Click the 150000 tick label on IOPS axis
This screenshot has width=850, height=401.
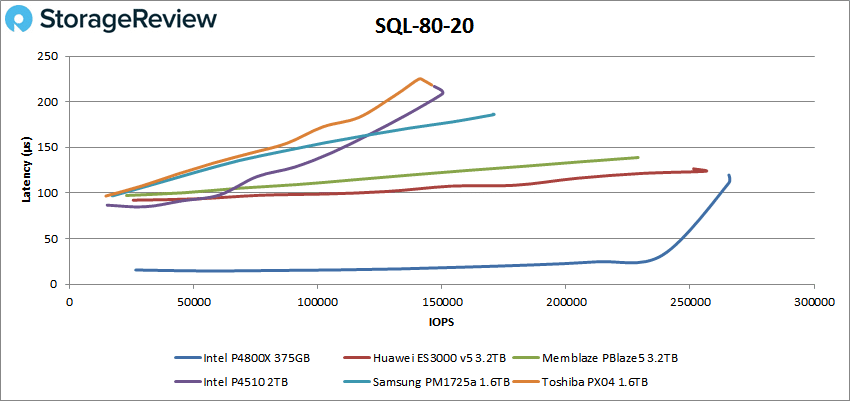click(x=441, y=302)
